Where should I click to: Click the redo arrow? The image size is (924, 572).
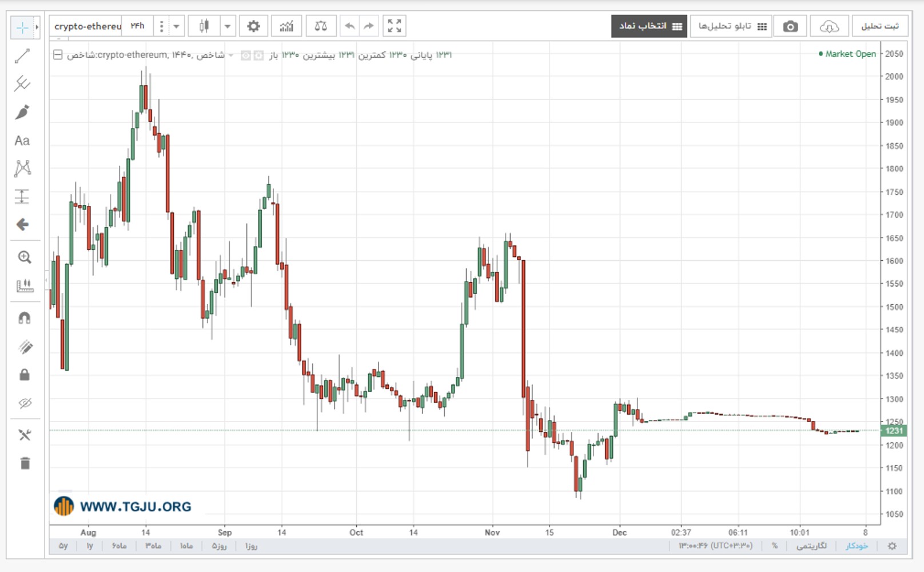point(369,26)
